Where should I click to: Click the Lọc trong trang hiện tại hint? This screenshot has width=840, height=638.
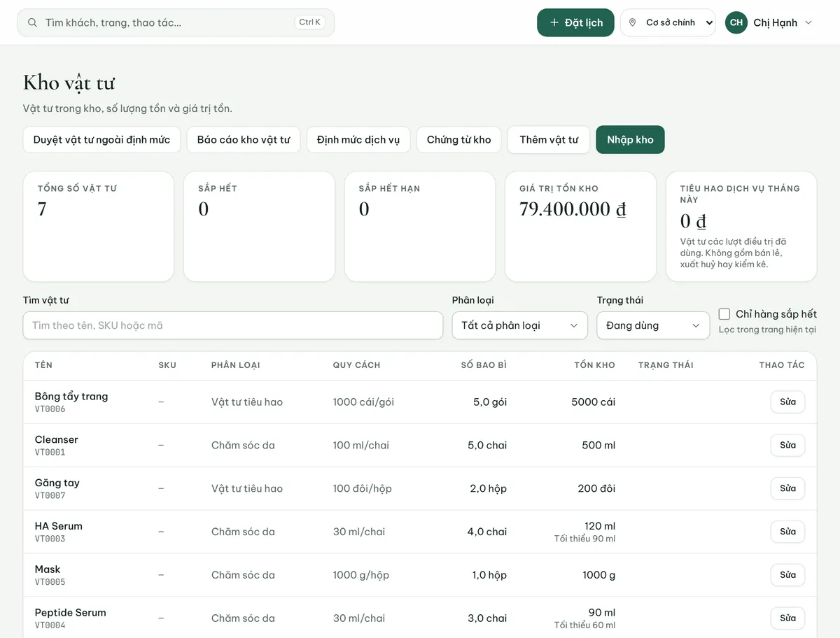coord(767,329)
